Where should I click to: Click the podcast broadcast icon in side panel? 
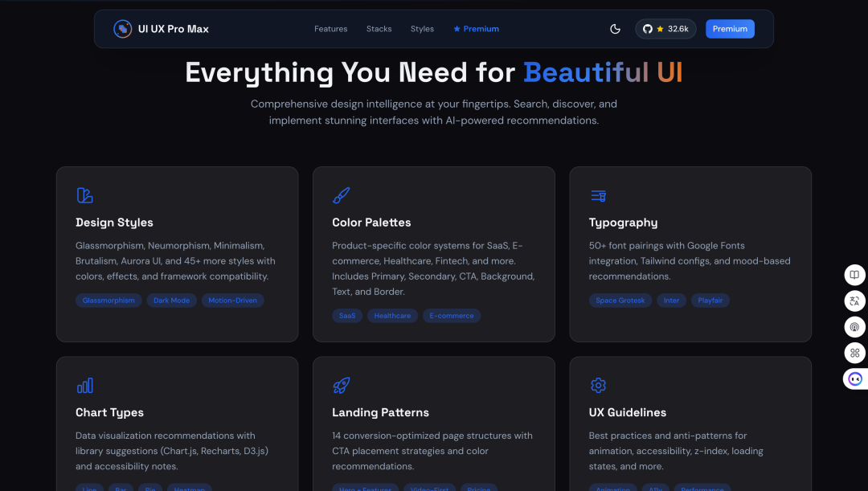(x=854, y=327)
